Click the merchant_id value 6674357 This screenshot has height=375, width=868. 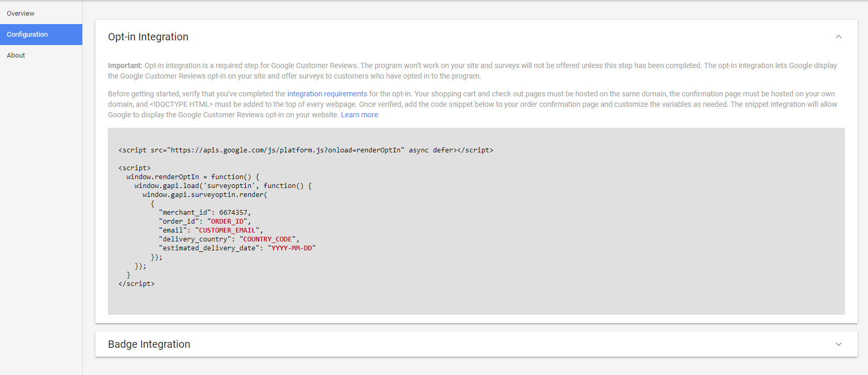coord(233,213)
